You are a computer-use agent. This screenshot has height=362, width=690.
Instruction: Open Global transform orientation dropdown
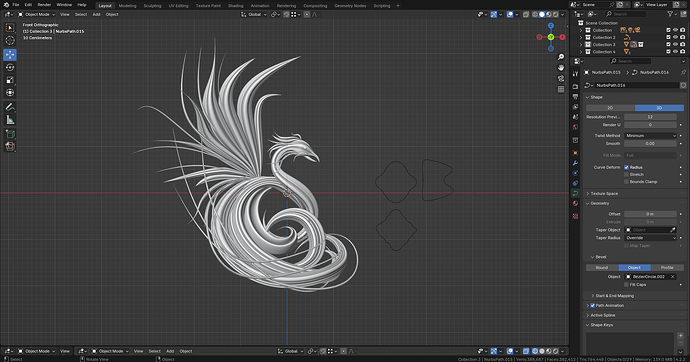pos(253,15)
